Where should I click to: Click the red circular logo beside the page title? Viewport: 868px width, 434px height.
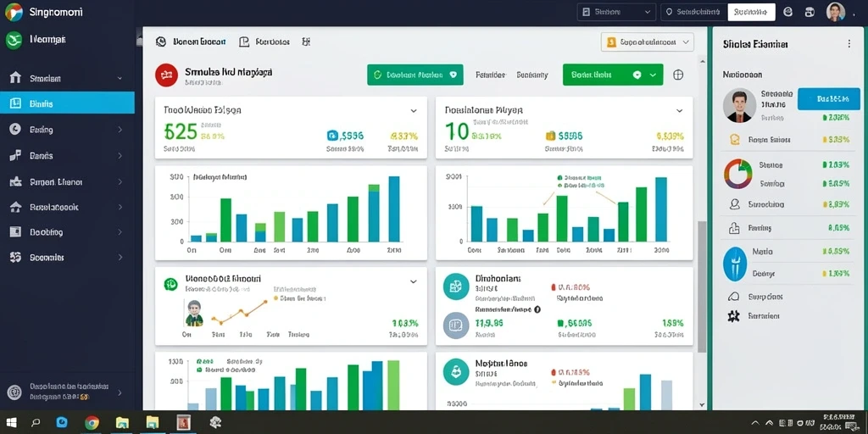pyautogui.click(x=167, y=75)
